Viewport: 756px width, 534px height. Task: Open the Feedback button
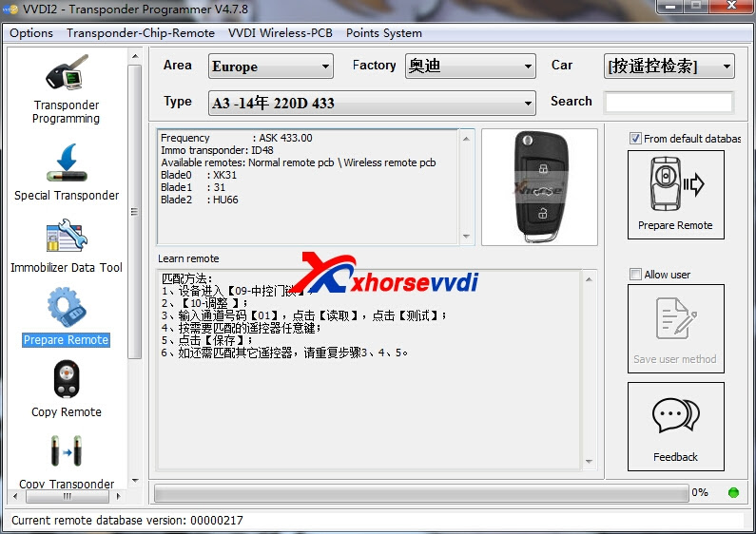click(x=675, y=427)
